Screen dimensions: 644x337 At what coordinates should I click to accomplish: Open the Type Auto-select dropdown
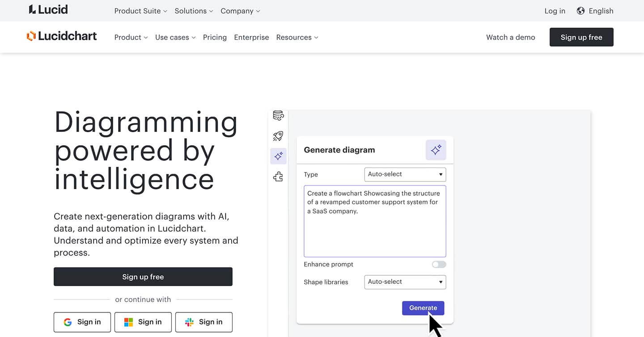point(405,174)
